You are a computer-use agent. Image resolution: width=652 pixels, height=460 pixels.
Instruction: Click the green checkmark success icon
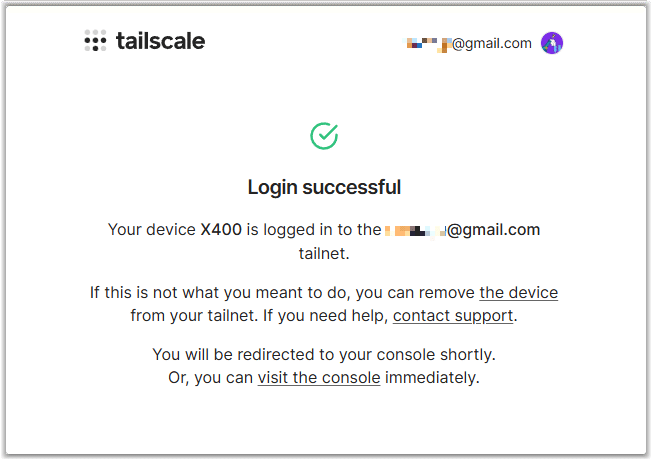(x=324, y=136)
